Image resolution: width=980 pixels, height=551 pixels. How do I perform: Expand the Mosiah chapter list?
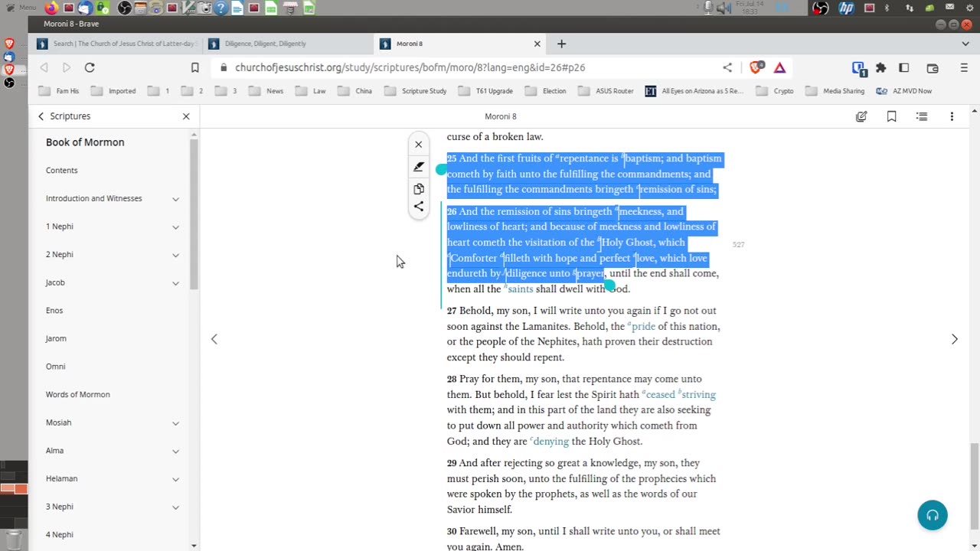tap(175, 423)
